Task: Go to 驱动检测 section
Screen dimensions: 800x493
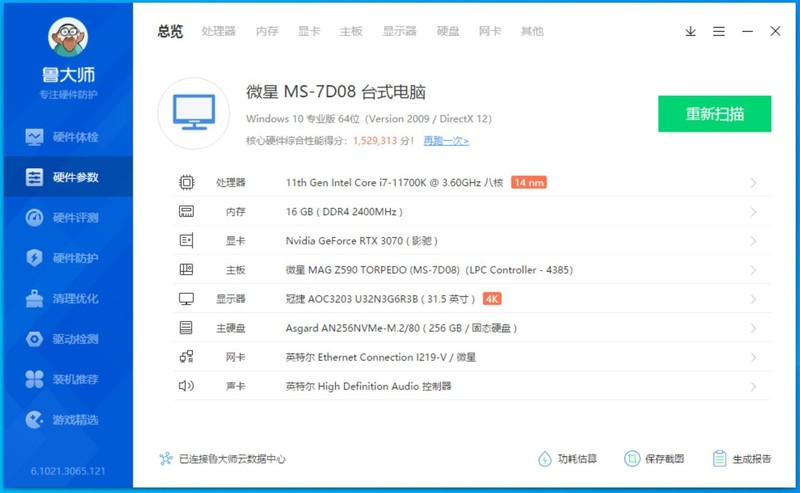Action: pyautogui.click(x=65, y=339)
